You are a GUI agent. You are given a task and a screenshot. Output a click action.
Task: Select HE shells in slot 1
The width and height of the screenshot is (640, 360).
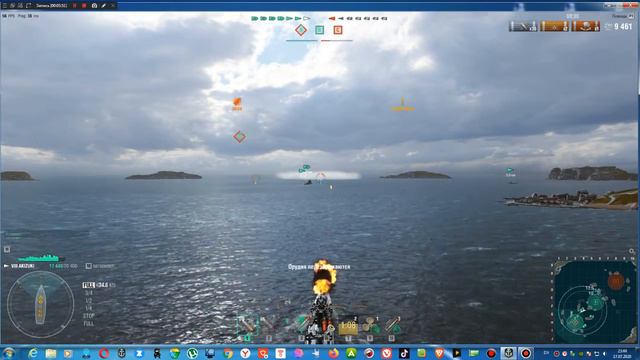pyautogui.click(x=247, y=326)
